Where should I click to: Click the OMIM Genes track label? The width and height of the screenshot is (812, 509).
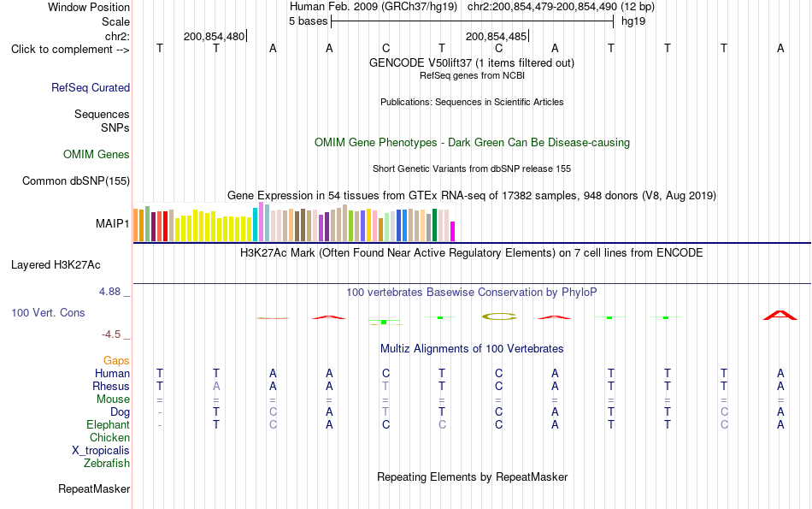(97, 155)
